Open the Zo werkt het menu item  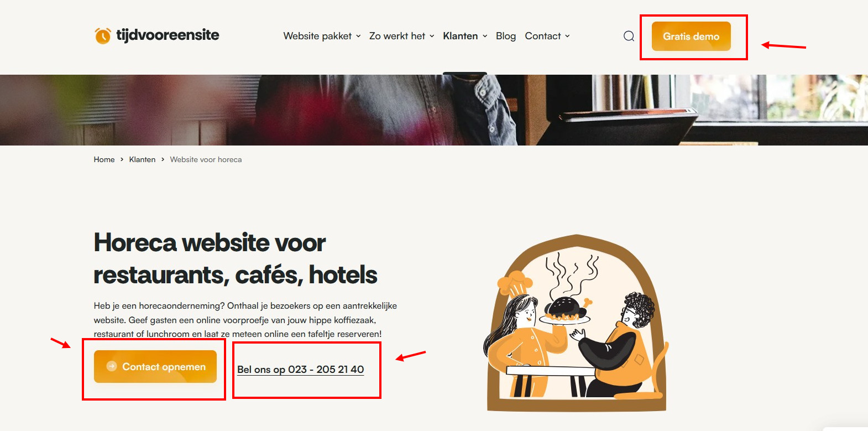397,36
